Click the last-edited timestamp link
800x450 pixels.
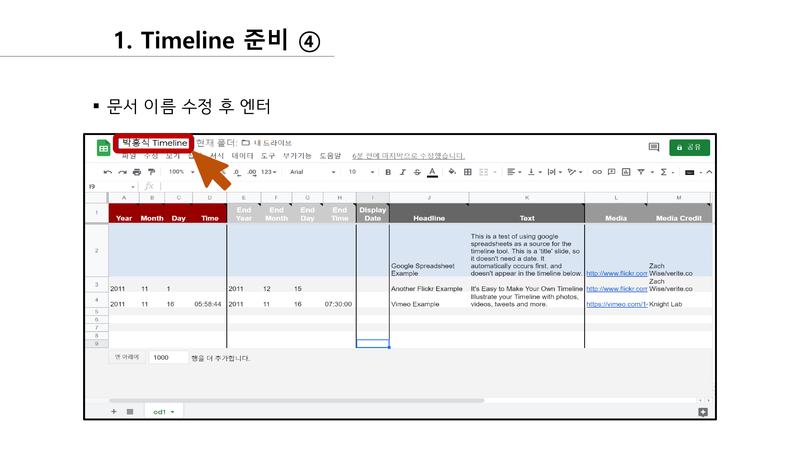(408, 156)
